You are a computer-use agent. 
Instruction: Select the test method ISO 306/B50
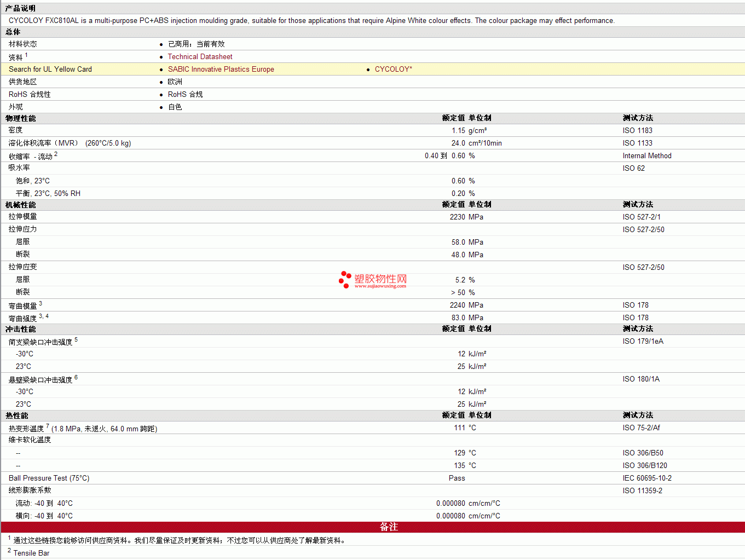click(x=643, y=453)
